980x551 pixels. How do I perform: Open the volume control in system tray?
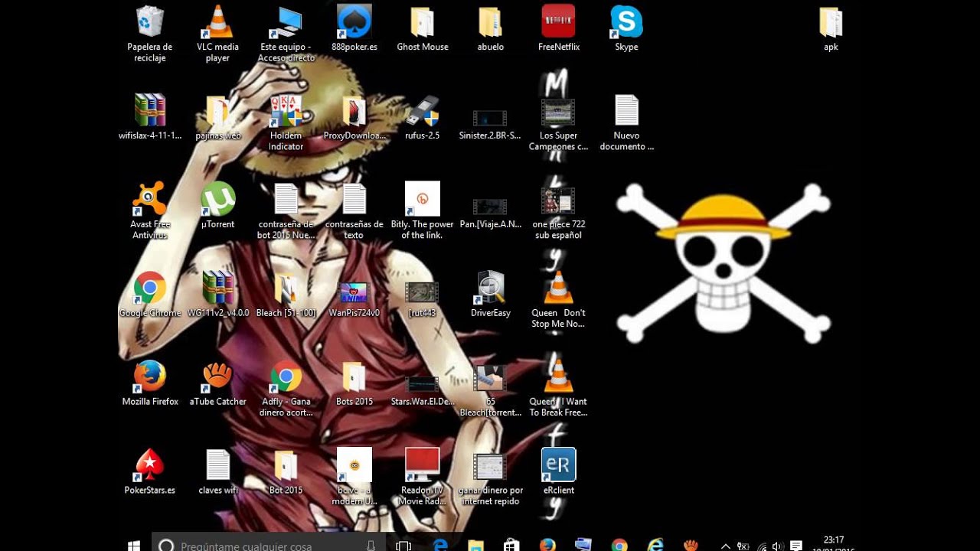pos(778,546)
